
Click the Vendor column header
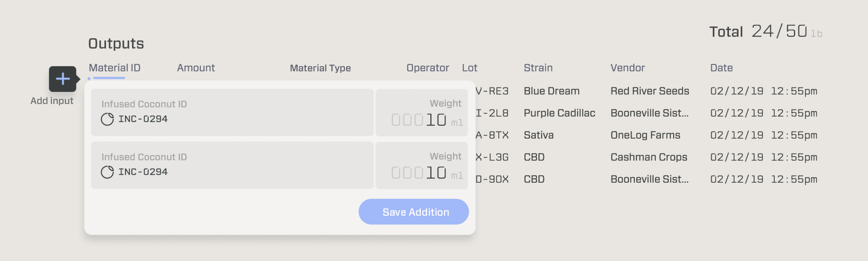click(628, 68)
